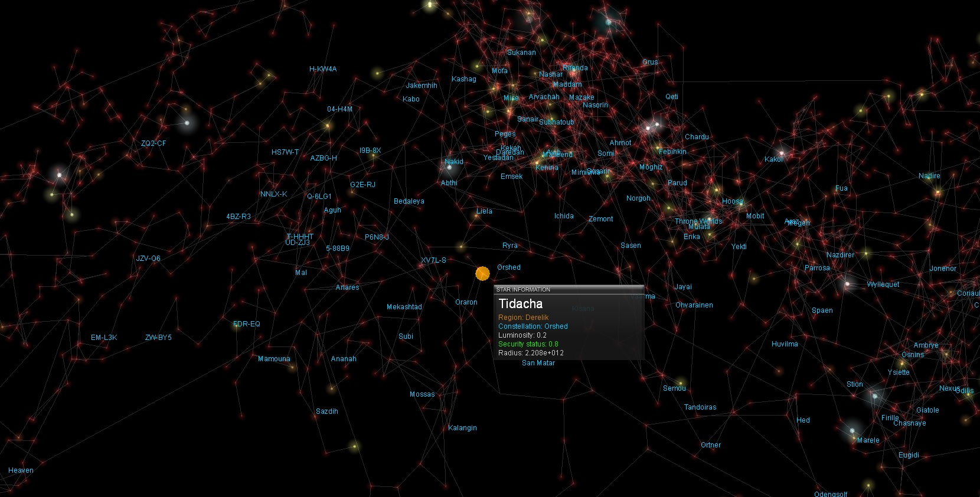Click the Bedaleya label
980x497 pixels.
(x=409, y=201)
